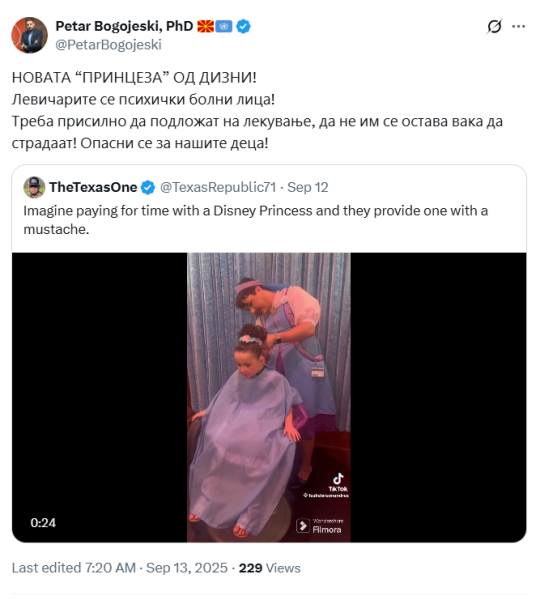
Task: Open the three-dots more options menu
Action: [518, 26]
